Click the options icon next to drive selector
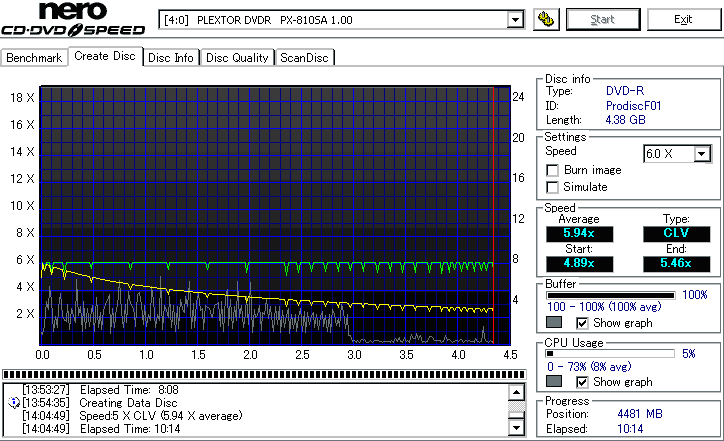The width and height of the screenshot is (724, 441). coord(546,19)
